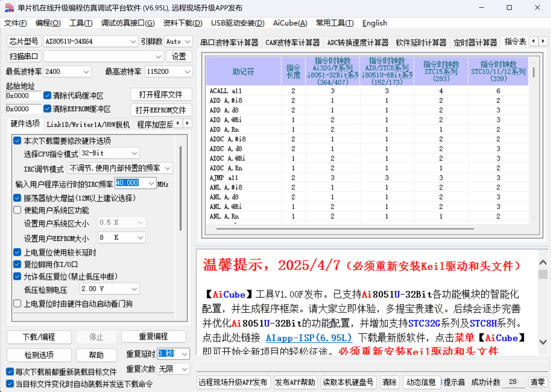This screenshot has width=551, height=392.
Task: Switch to ADC转换速度计算器 tab
Action: tap(358, 42)
